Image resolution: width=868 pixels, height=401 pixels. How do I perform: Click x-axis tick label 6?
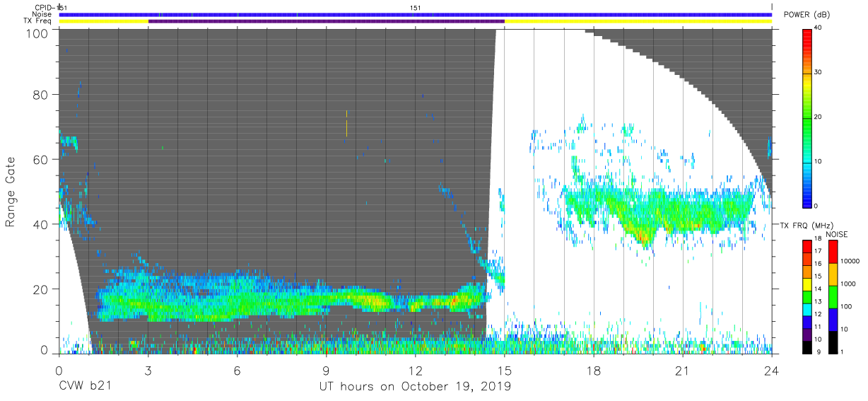237,371
